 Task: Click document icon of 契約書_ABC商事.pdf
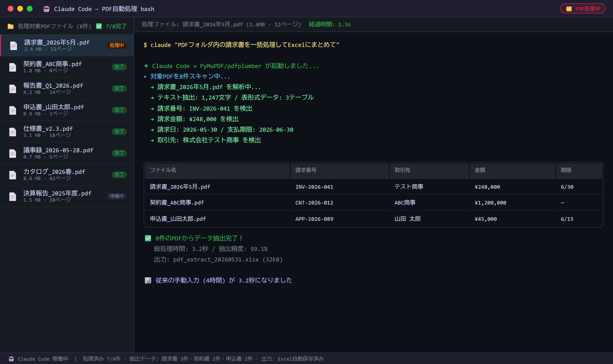click(13, 67)
